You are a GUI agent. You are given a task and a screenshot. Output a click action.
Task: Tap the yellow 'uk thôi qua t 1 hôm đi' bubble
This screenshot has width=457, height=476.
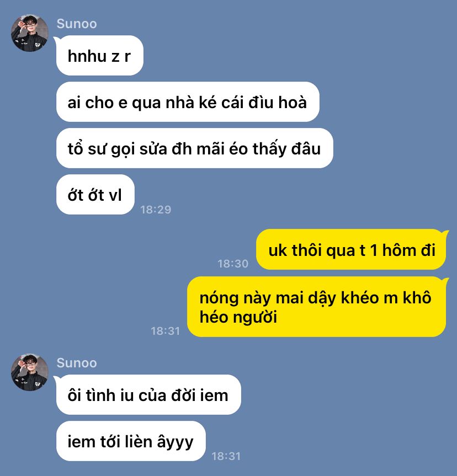351,249
